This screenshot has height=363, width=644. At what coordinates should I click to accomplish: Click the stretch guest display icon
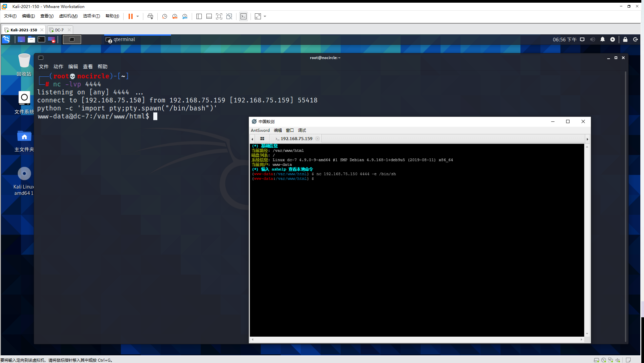point(258,16)
